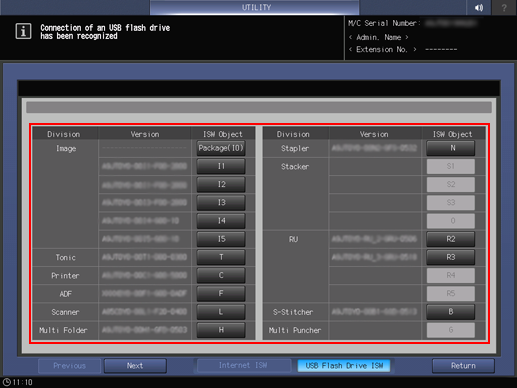517x388 pixels.
Task: Select the Package(I0) ISW object
Action: (x=221, y=148)
